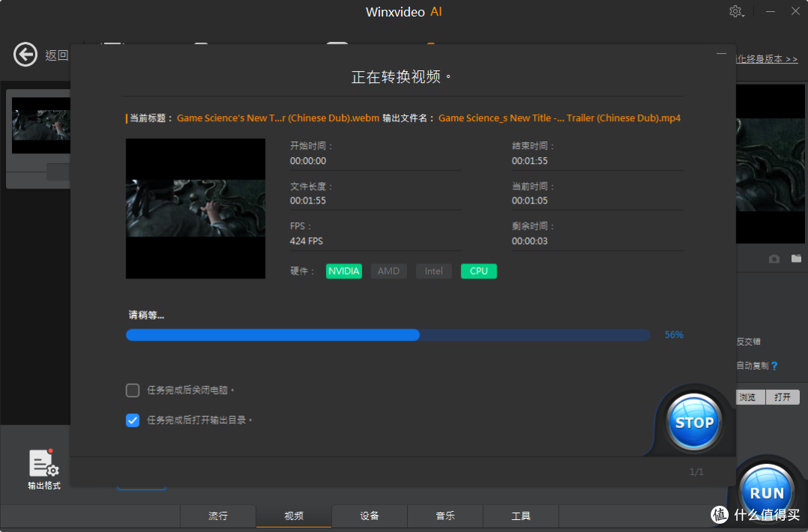
Task: Minimize the conversion progress dialog
Action: pyautogui.click(x=721, y=53)
